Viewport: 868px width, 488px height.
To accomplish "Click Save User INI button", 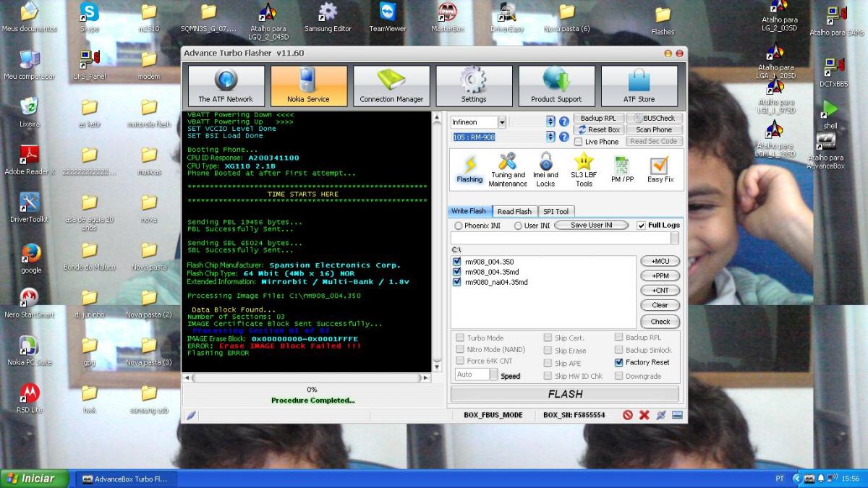I will [x=591, y=226].
